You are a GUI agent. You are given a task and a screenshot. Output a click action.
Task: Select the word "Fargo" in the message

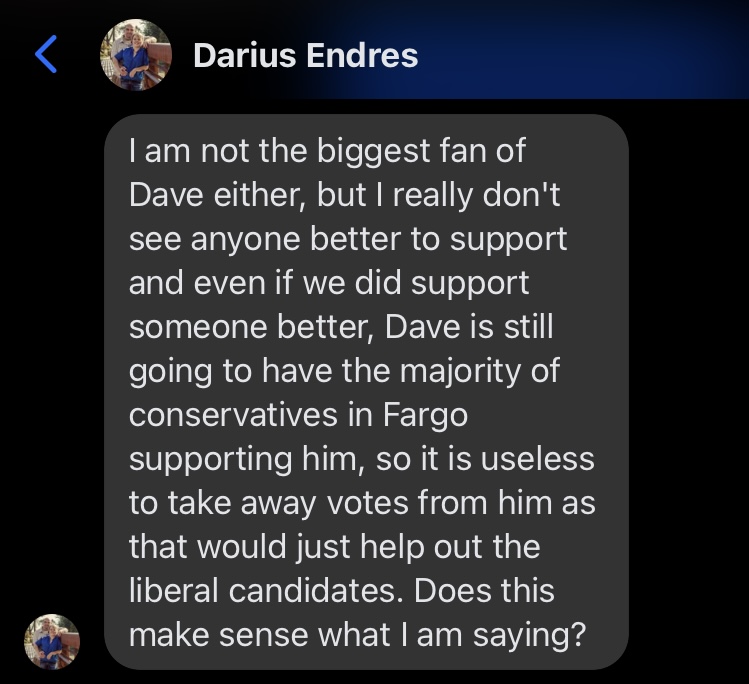(x=425, y=415)
